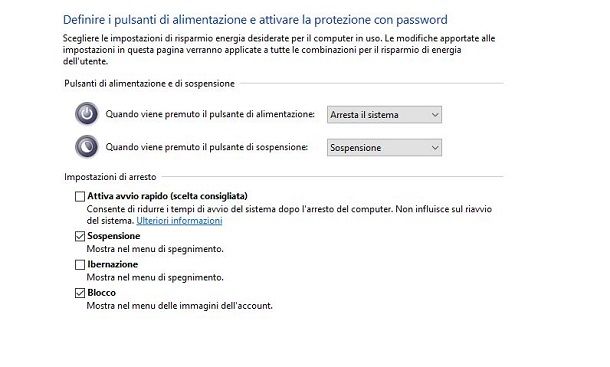Click the power button icon

[86, 114]
